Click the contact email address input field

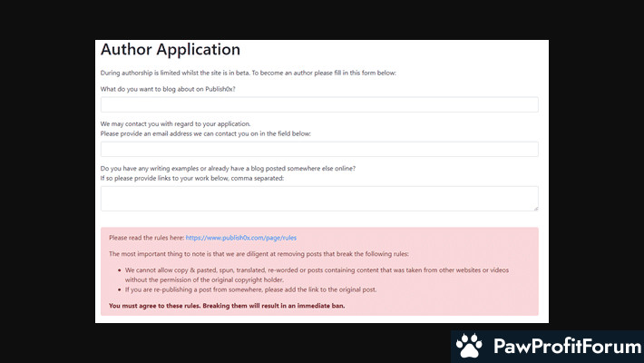pyautogui.click(x=319, y=149)
